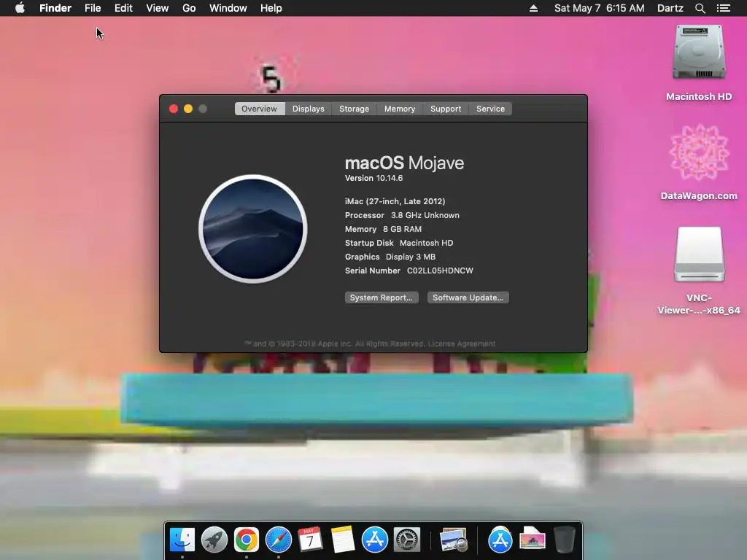Open the File menu
Screen dimensions: 747x560
pos(93,8)
